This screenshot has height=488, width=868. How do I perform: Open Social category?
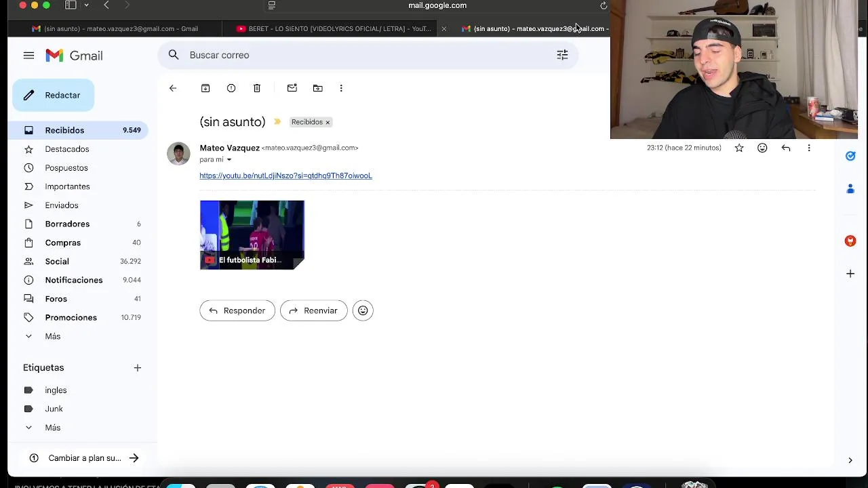click(x=79, y=262)
